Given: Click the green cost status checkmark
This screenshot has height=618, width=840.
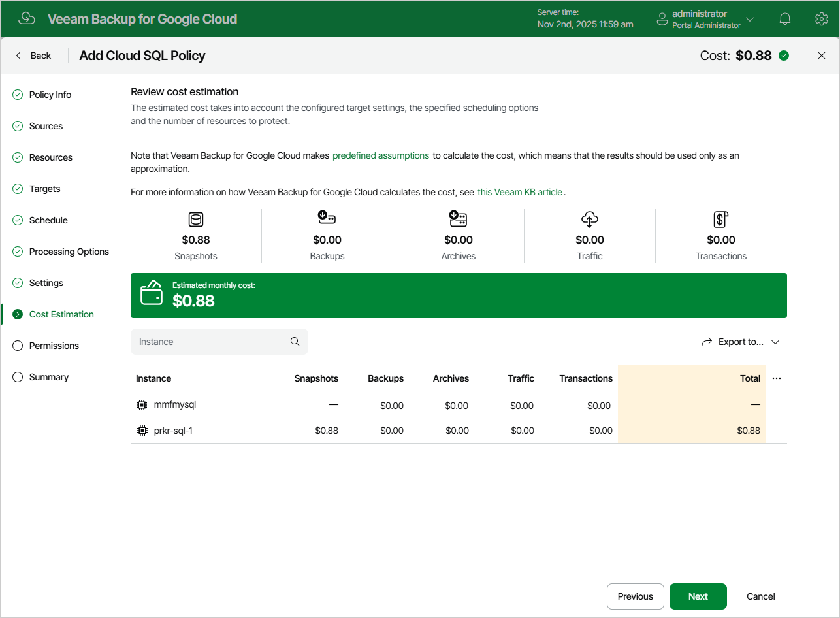Looking at the screenshot, I should coord(784,56).
